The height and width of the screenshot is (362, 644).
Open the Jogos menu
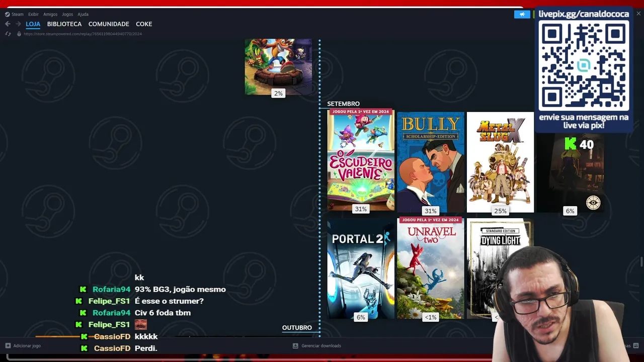pyautogui.click(x=67, y=14)
